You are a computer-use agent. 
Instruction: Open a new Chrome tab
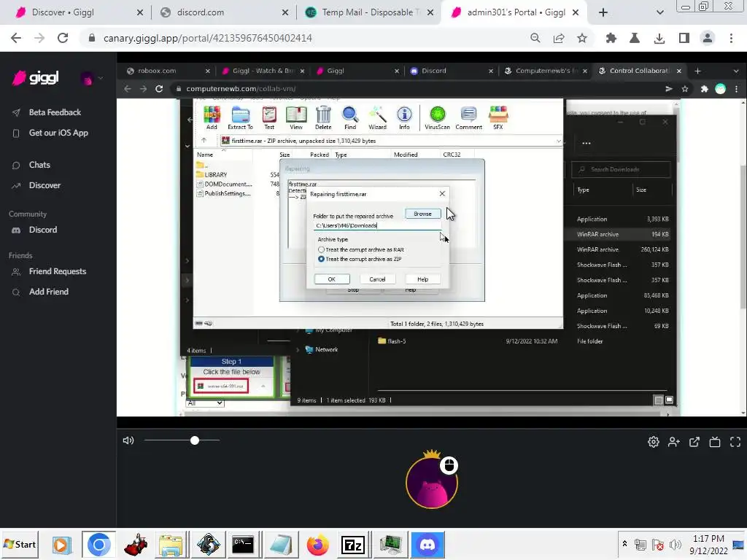[x=603, y=12]
